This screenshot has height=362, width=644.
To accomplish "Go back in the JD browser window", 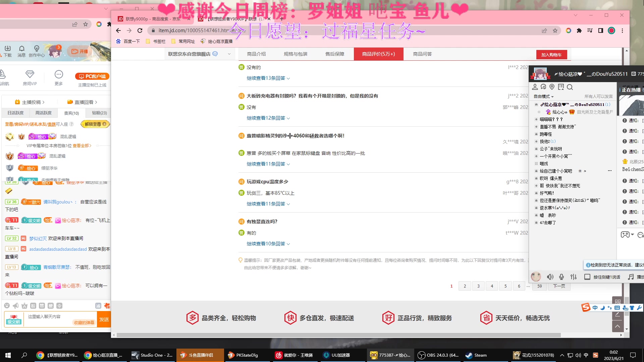I will (x=118, y=31).
